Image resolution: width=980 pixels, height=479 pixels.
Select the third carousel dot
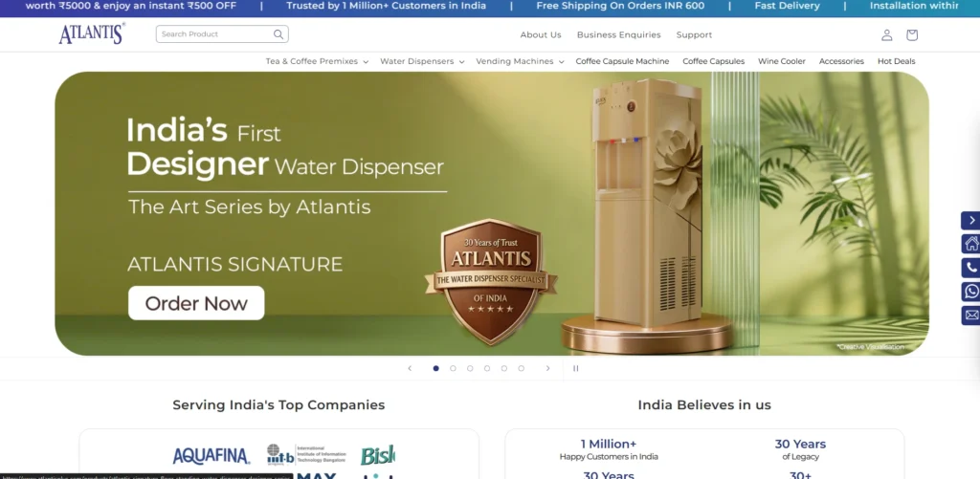click(x=470, y=368)
